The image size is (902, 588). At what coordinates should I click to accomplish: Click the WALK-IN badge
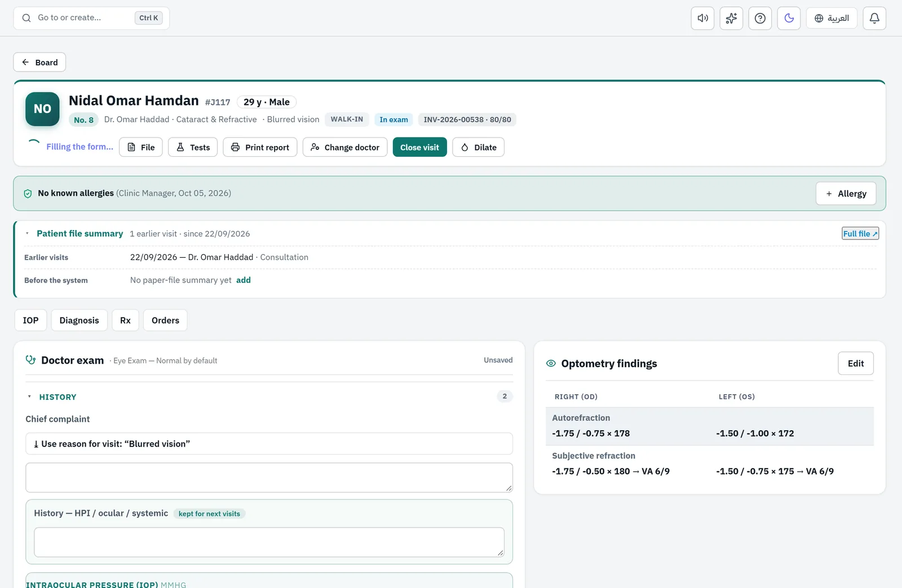(x=347, y=120)
